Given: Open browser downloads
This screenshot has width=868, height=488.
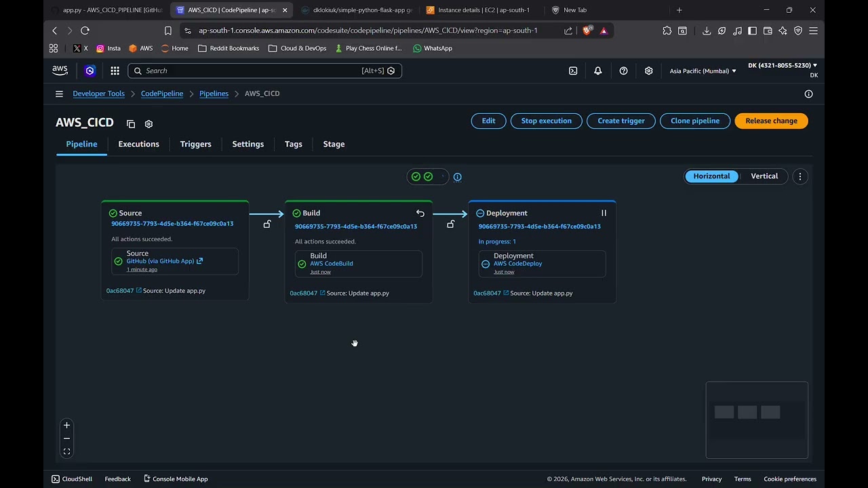Looking at the screenshot, I should [706, 30].
